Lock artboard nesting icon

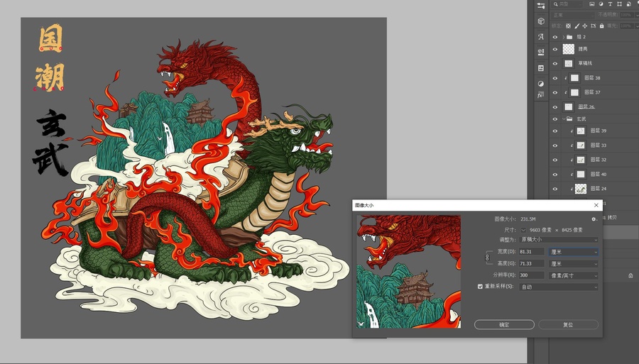pyautogui.click(x=594, y=26)
